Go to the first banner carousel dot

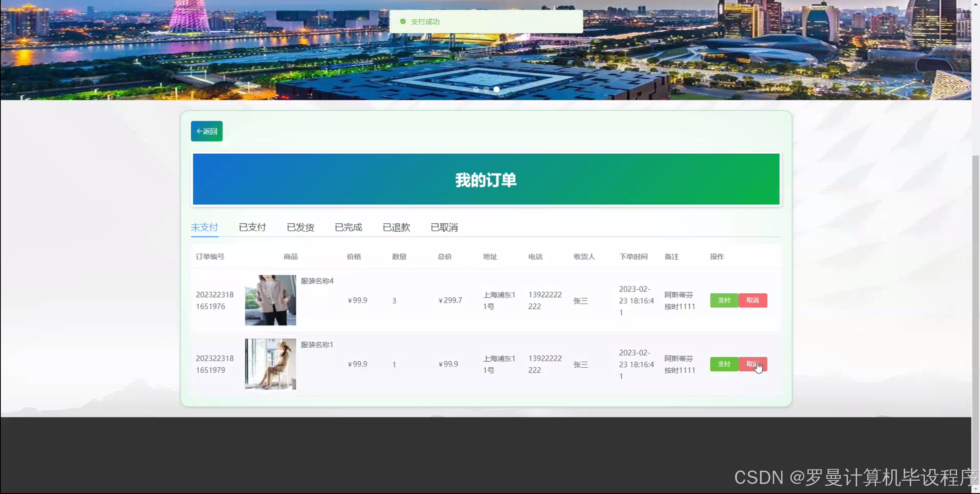[x=476, y=89]
